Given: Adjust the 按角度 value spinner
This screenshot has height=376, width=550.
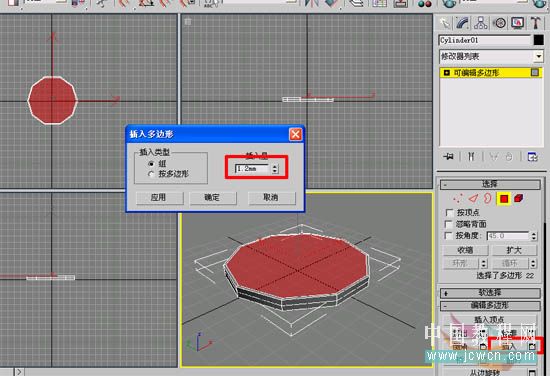Looking at the screenshot, I should (534, 236).
